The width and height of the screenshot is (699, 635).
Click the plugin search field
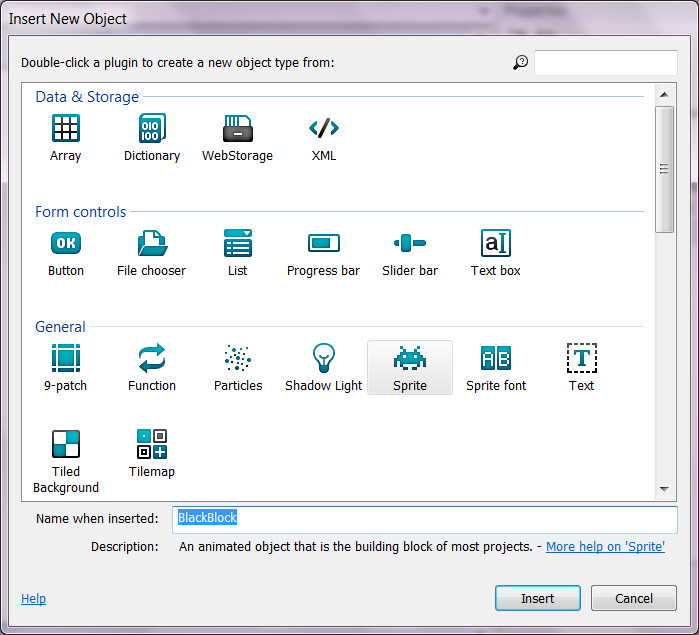click(605, 63)
